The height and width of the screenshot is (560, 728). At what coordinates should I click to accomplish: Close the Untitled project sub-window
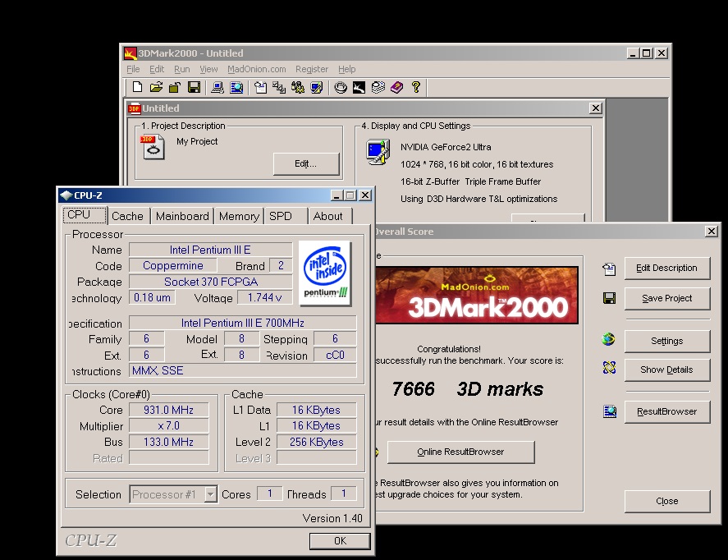click(596, 108)
